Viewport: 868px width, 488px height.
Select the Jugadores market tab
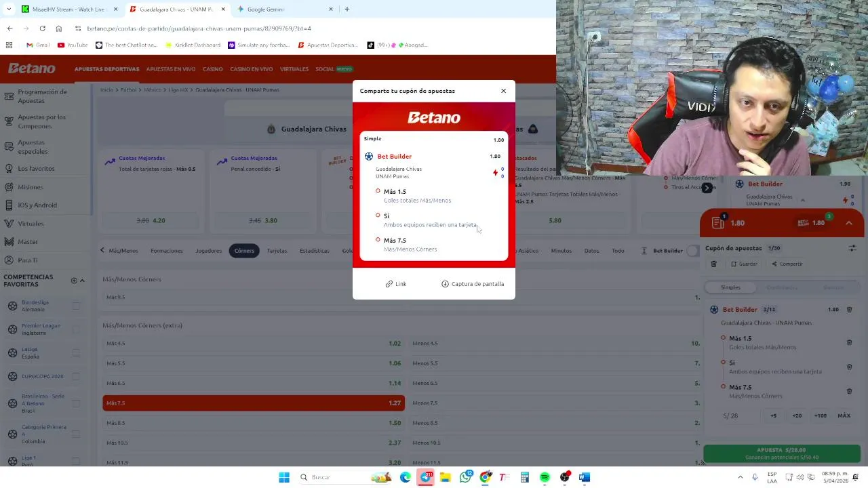coord(208,251)
